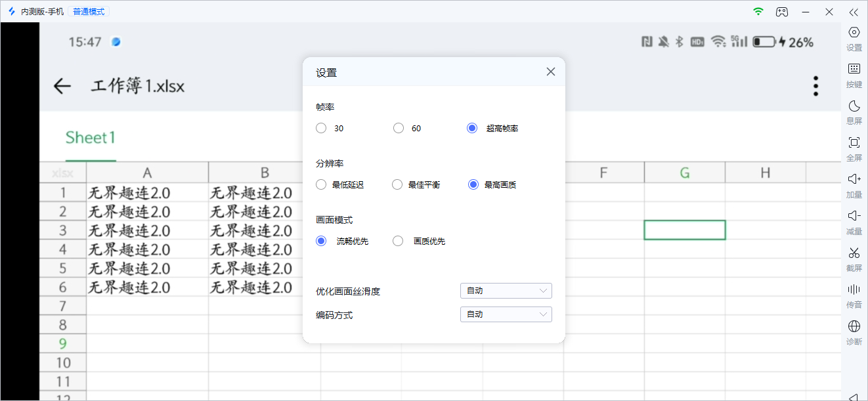Switch picture mode to 画质优先
The height and width of the screenshot is (401, 868).
click(x=397, y=241)
